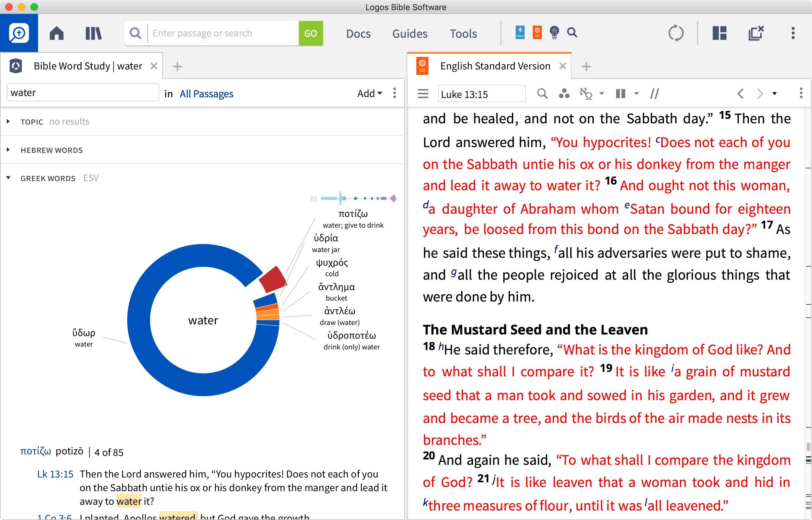Click the heading The Mustard Seed and the Leaven
Viewport: 812px width, 520px height.
click(x=535, y=329)
